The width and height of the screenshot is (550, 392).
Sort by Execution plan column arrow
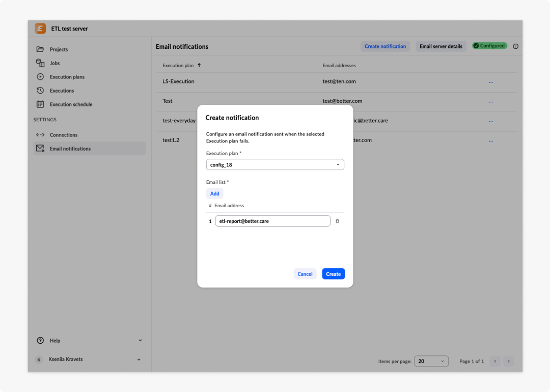point(199,65)
